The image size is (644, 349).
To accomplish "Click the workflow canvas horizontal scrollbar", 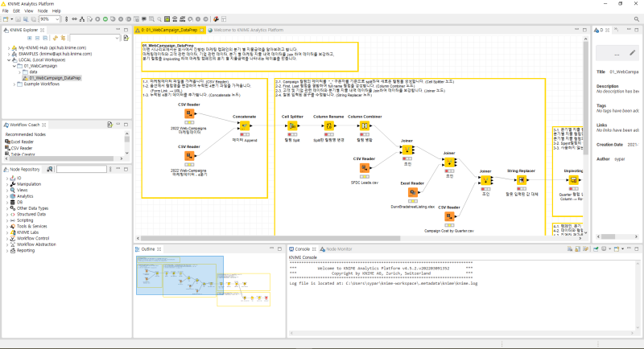I will coord(270,238).
